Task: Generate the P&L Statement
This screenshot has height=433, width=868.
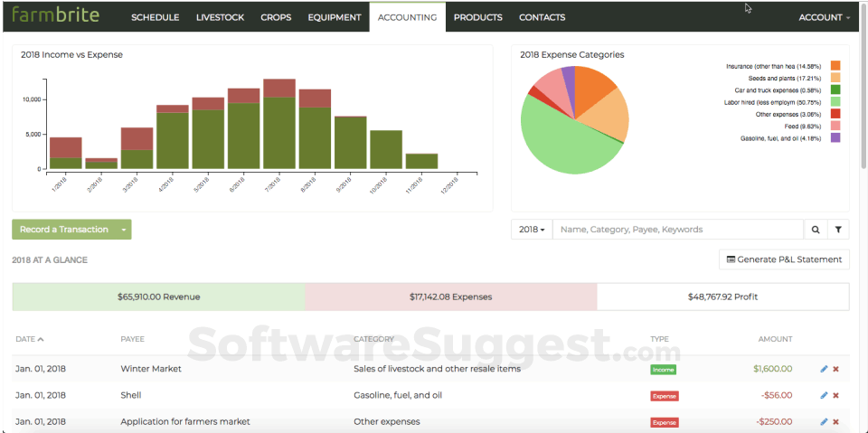Action: (784, 259)
